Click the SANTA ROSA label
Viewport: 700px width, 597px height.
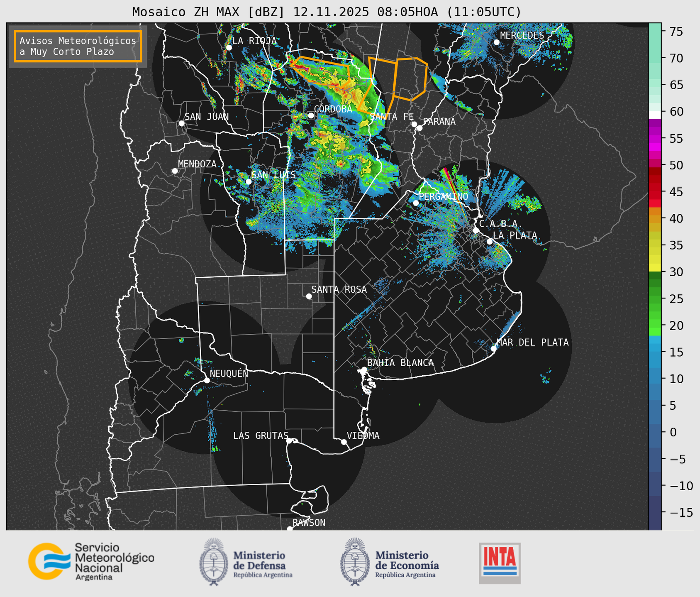[x=339, y=289]
